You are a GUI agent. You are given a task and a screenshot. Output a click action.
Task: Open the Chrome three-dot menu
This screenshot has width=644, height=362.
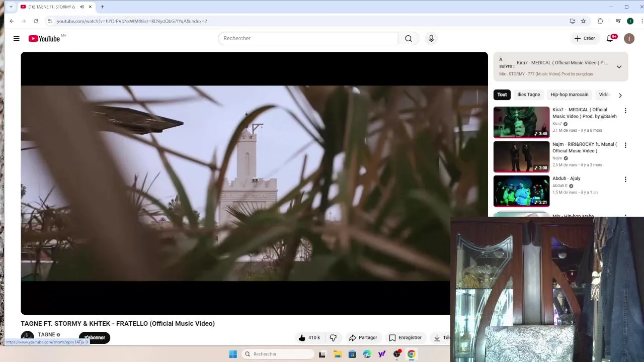click(x=641, y=21)
